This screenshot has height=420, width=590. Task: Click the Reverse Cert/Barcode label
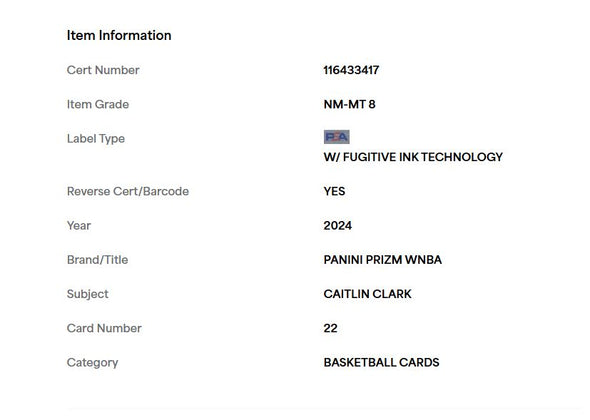point(128,191)
